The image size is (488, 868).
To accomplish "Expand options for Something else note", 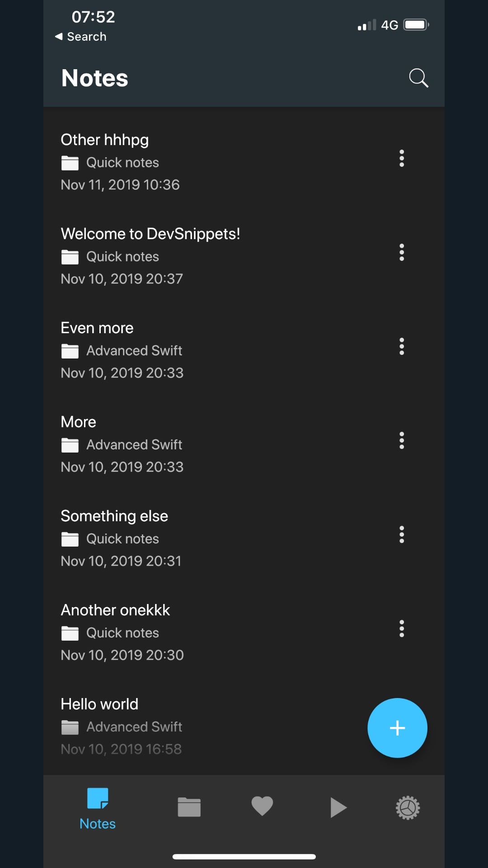I will pos(401,534).
